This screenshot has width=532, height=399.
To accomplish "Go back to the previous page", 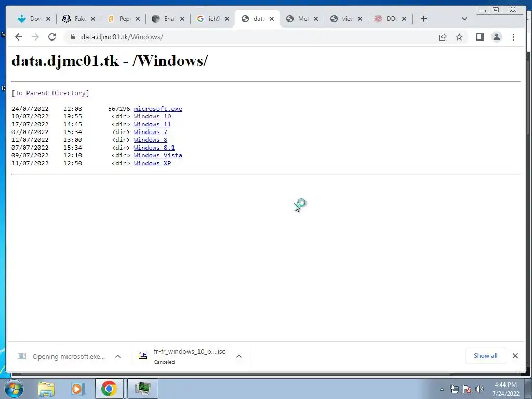I will click(19, 37).
